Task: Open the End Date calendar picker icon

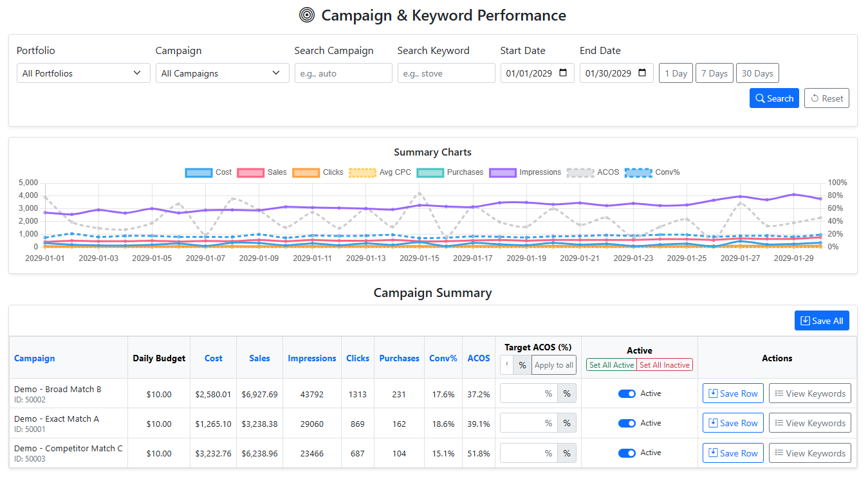Action: click(x=642, y=73)
